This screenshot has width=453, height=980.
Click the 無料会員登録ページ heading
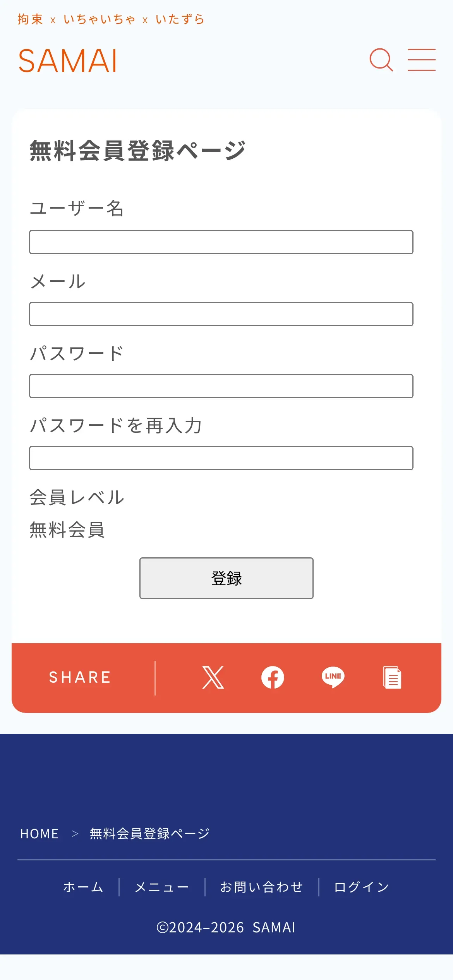(138, 151)
